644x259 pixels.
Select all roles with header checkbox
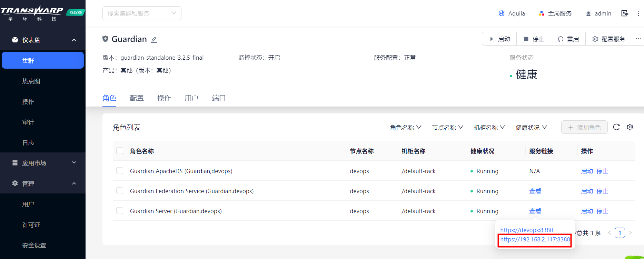click(x=120, y=151)
